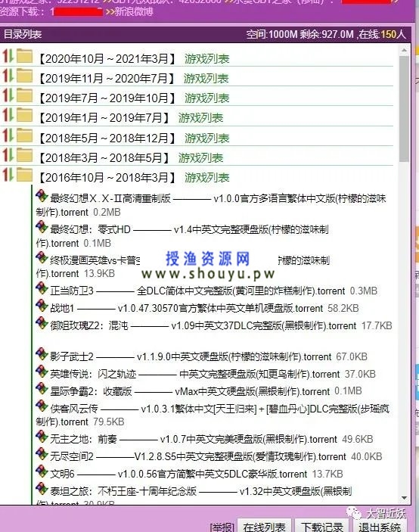
Task: Download 最终幻想：零式HD torrent file
Action: coord(182,236)
